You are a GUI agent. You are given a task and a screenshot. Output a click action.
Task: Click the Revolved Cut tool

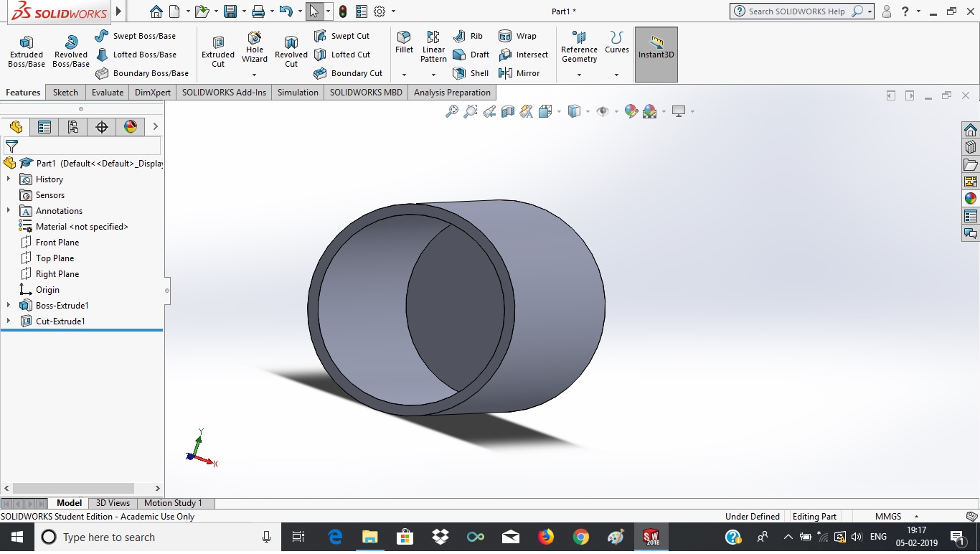click(x=291, y=50)
